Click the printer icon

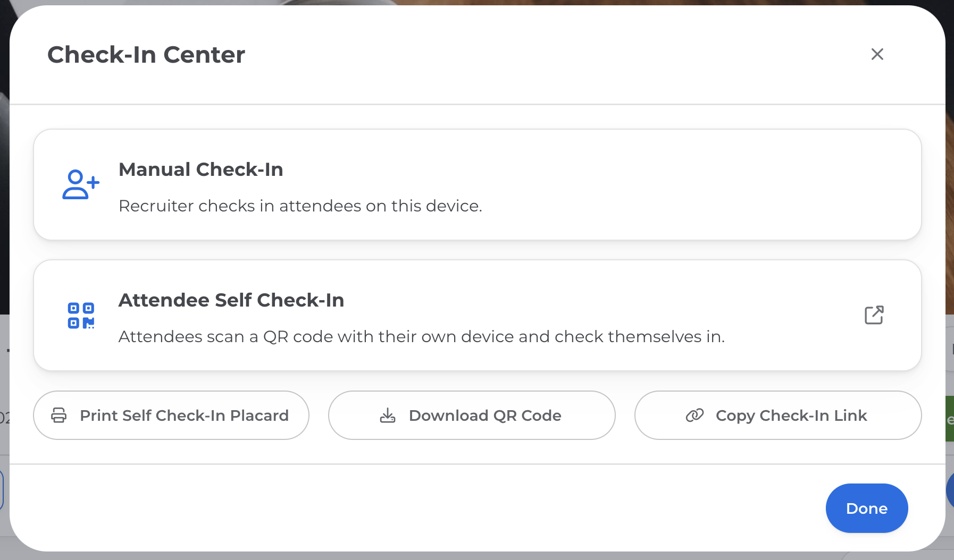[x=59, y=415]
